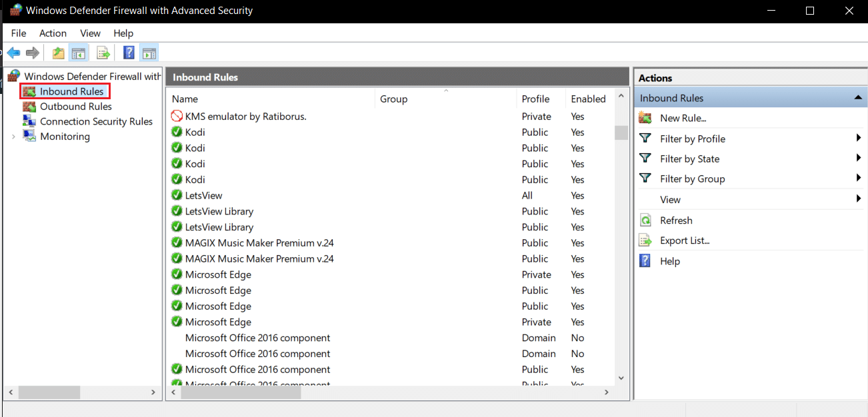This screenshot has height=417, width=868.
Task: Click the console tree horizontal scroll-right arrow
Action: pyautogui.click(x=153, y=393)
